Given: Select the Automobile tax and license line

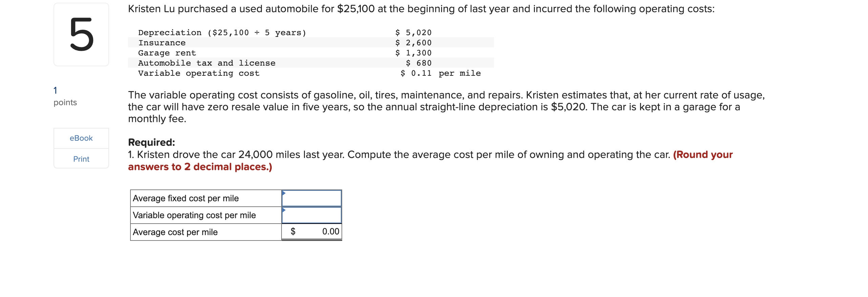Looking at the screenshot, I should [207, 63].
